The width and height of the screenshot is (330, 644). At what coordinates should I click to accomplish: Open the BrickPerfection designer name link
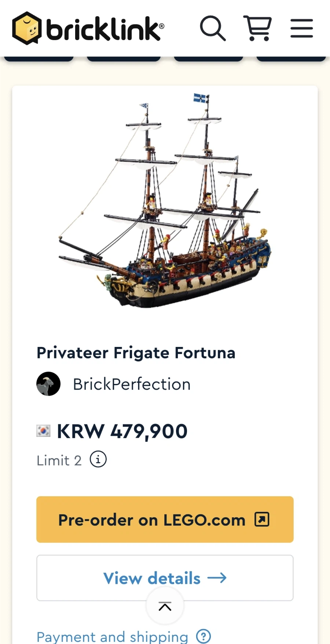pyautogui.click(x=132, y=384)
